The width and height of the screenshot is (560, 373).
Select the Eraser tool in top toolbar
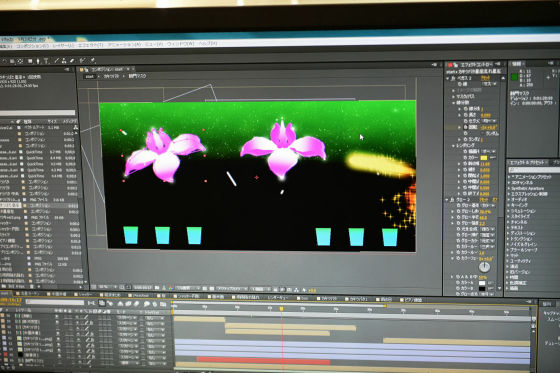72,61
